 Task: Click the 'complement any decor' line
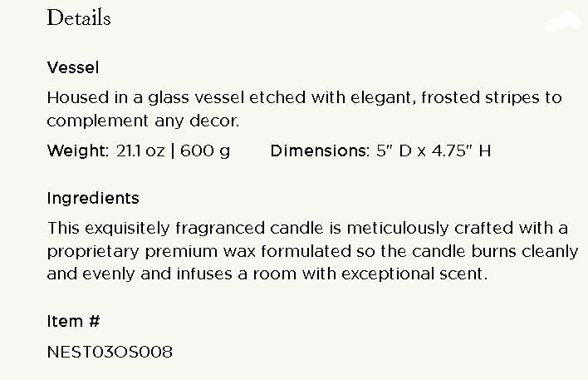pyautogui.click(x=143, y=121)
